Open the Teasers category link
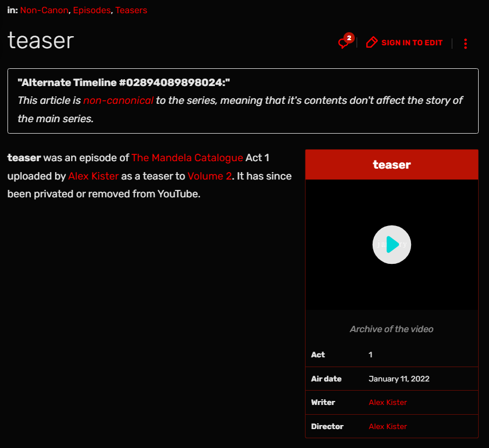The width and height of the screenshot is (489, 448). (x=131, y=10)
